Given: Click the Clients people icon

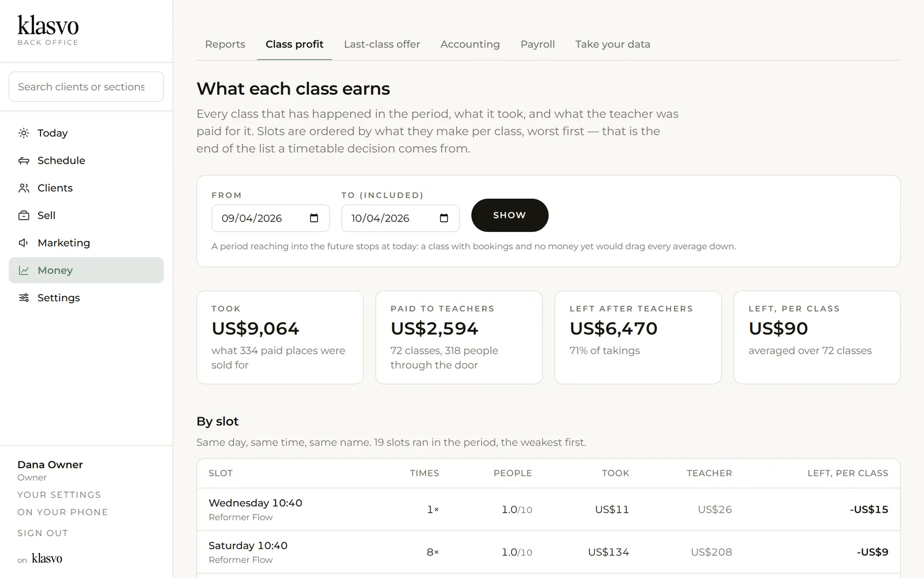Looking at the screenshot, I should (24, 188).
